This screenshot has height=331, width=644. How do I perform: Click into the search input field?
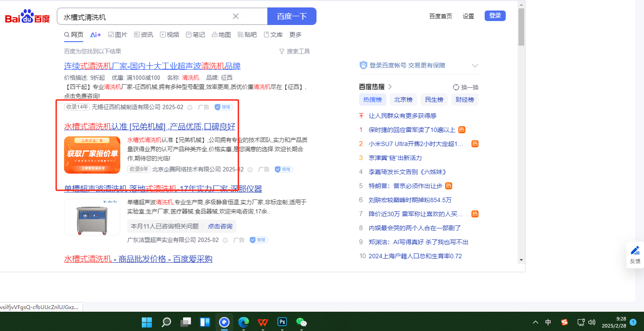[145, 17]
